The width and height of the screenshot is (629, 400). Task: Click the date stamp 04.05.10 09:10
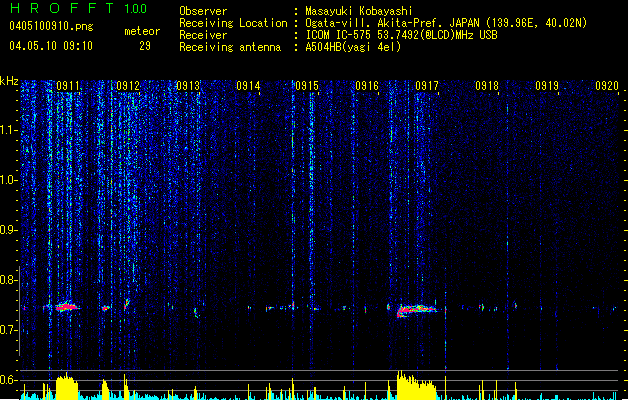pyautogui.click(x=51, y=46)
